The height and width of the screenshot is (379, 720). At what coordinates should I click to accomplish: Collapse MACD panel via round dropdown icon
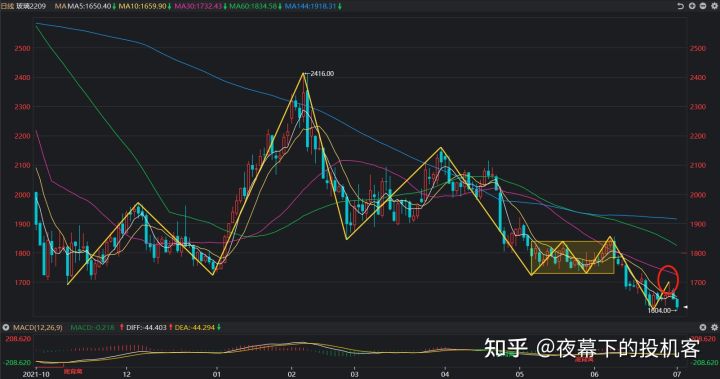[6, 328]
